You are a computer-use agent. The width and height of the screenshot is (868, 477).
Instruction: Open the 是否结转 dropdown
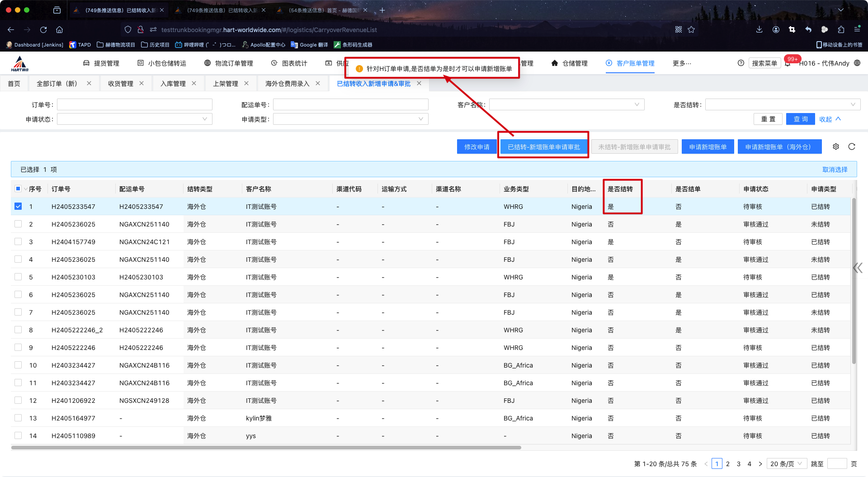(782, 104)
